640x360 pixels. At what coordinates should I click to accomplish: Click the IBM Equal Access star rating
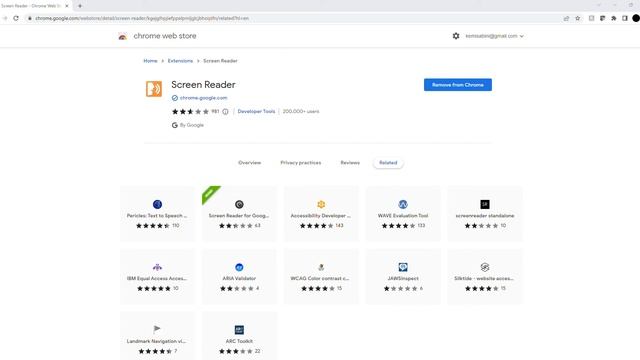coord(153,288)
